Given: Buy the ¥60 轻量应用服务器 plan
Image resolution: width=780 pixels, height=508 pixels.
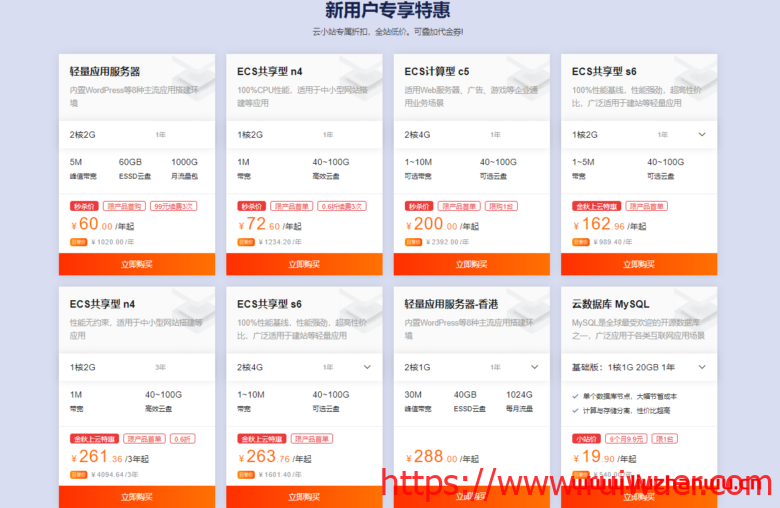Looking at the screenshot, I should pos(136,264).
